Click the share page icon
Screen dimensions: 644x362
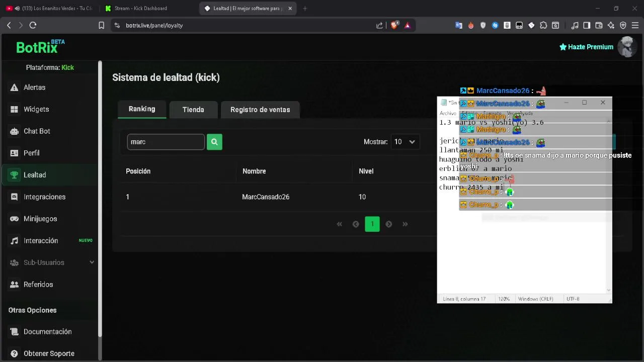click(x=379, y=25)
